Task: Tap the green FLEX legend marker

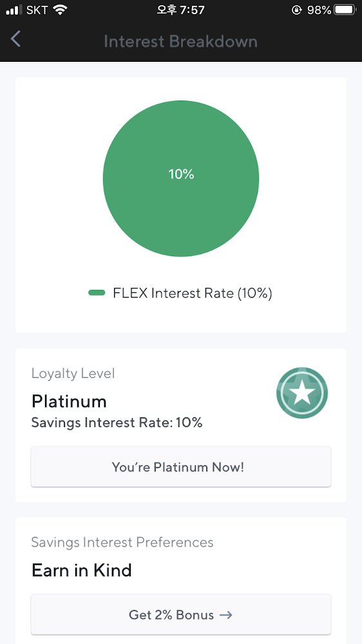Action: click(x=97, y=293)
